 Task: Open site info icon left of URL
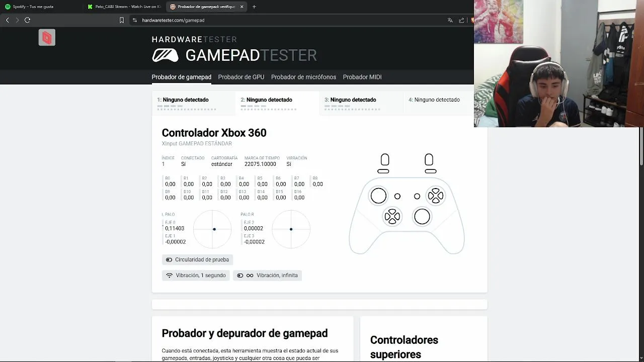[x=135, y=20]
